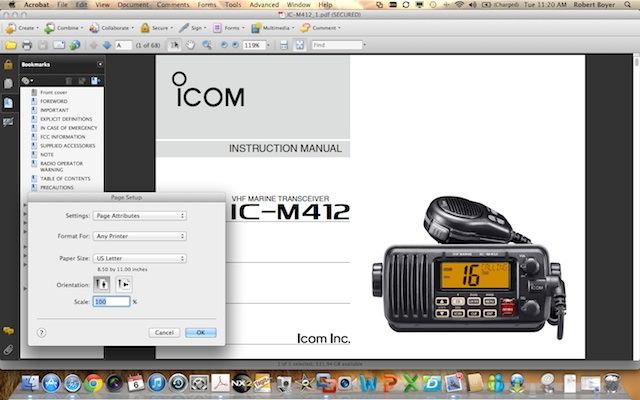Open the Sign pen task button

pyautogui.click(x=193, y=28)
